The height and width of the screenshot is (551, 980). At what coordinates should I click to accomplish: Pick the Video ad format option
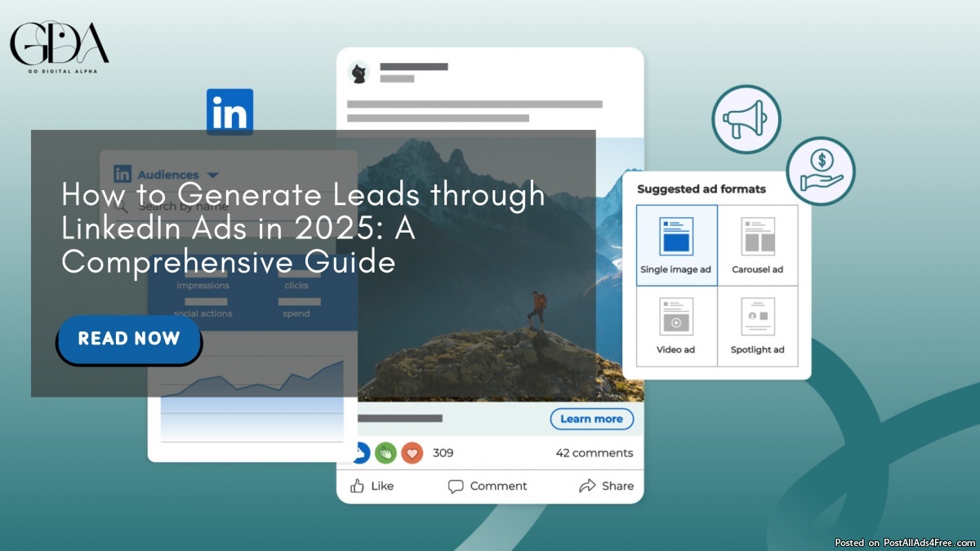(676, 325)
